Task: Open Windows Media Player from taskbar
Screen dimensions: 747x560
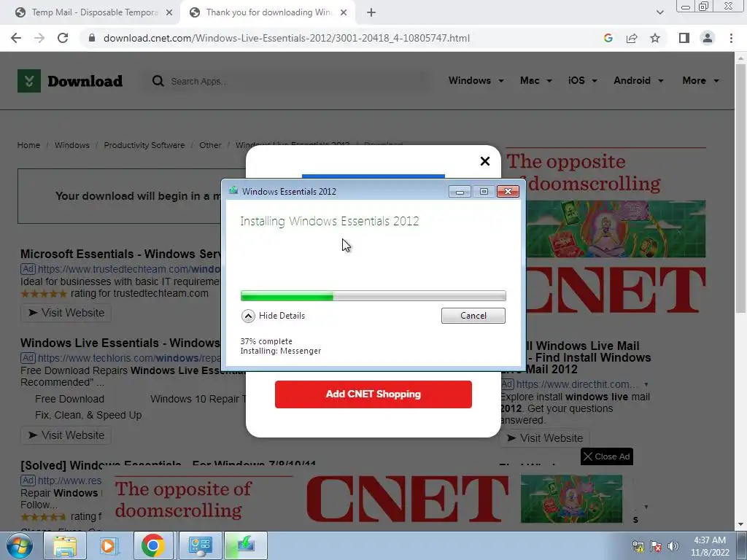Action: (108, 545)
